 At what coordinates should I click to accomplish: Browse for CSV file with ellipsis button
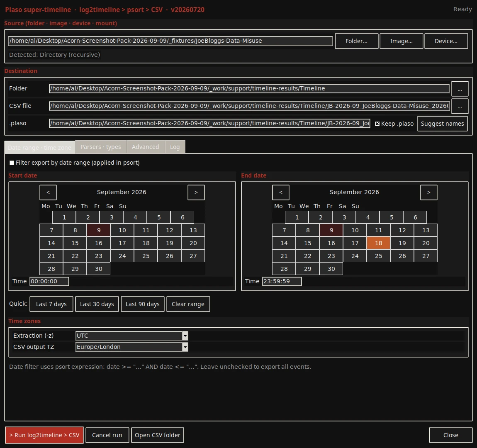[x=460, y=107]
